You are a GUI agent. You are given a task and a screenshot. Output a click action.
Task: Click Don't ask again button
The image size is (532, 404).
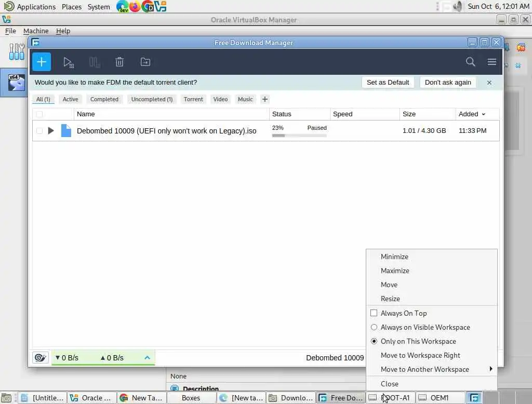pyautogui.click(x=448, y=83)
